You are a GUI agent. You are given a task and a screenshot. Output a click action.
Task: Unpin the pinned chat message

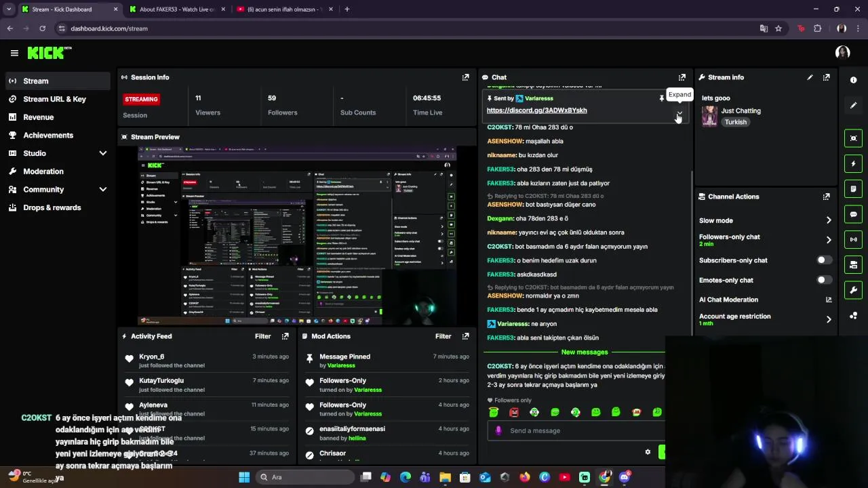(x=662, y=98)
